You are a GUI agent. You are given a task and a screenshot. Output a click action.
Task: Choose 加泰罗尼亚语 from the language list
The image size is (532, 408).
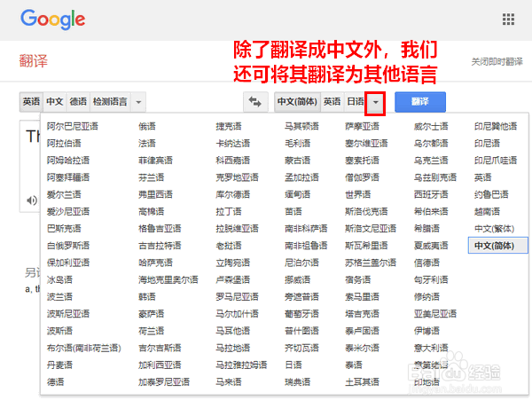[164, 382]
